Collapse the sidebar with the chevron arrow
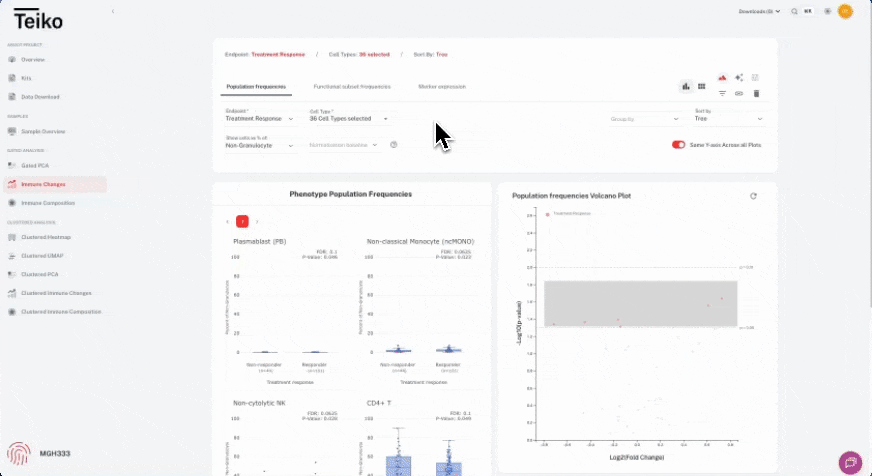The height and width of the screenshot is (476, 872). [x=113, y=11]
